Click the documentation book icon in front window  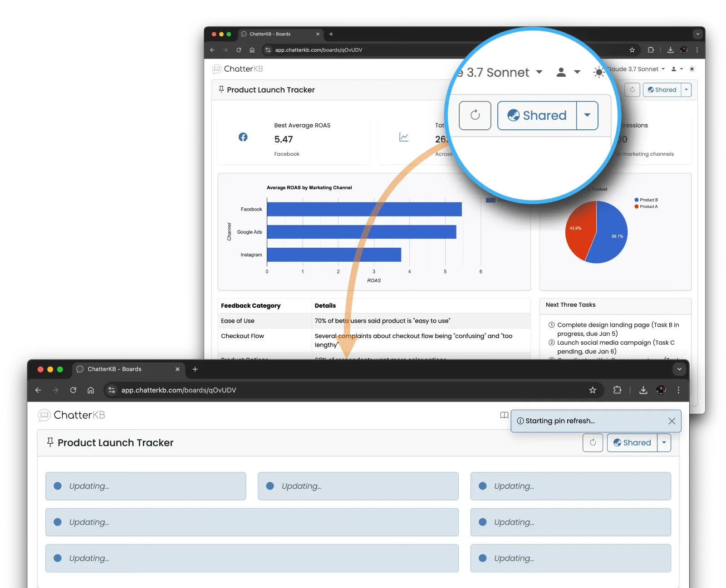pos(504,415)
